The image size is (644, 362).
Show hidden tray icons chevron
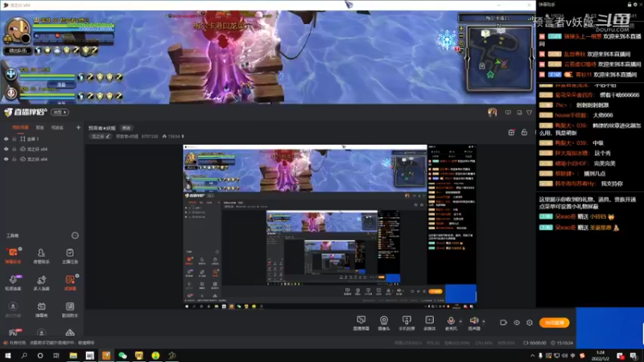click(532, 356)
